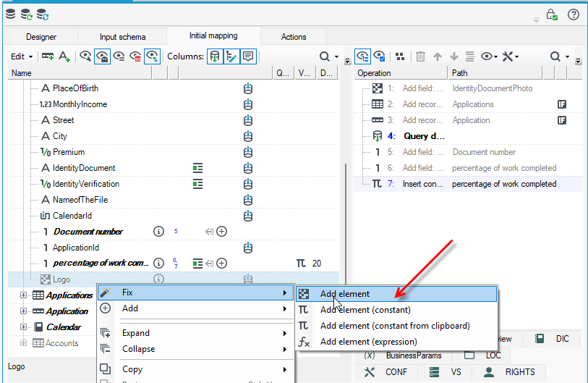Toggle the comments column speech bubble icon
This screenshot has height=383, width=588.
click(x=248, y=56)
